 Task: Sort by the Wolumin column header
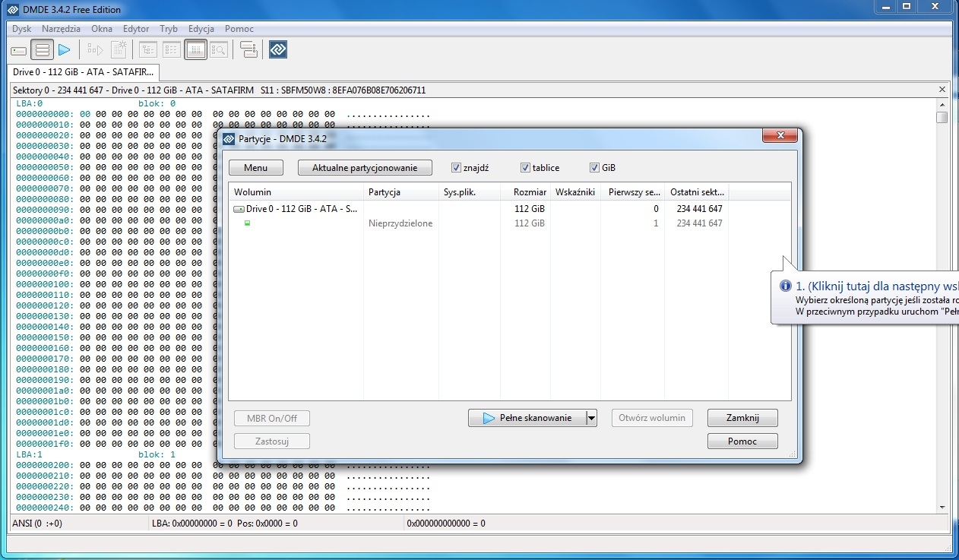pyautogui.click(x=296, y=192)
